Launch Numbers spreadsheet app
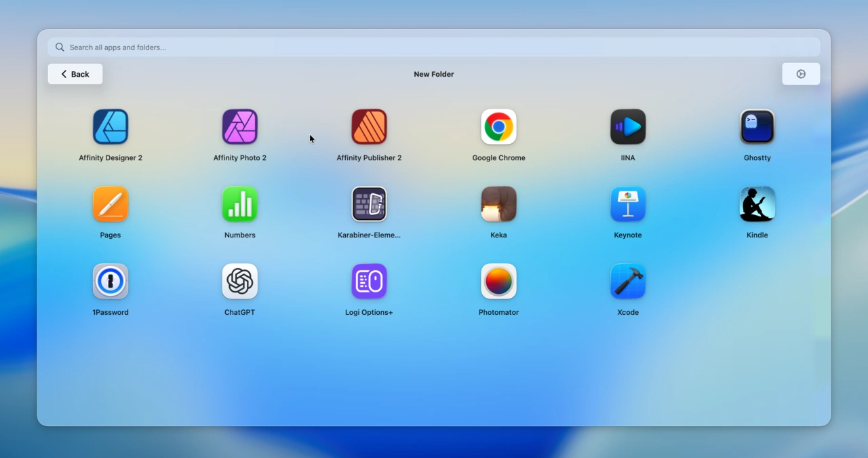The height and width of the screenshot is (458, 868). pyautogui.click(x=240, y=204)
